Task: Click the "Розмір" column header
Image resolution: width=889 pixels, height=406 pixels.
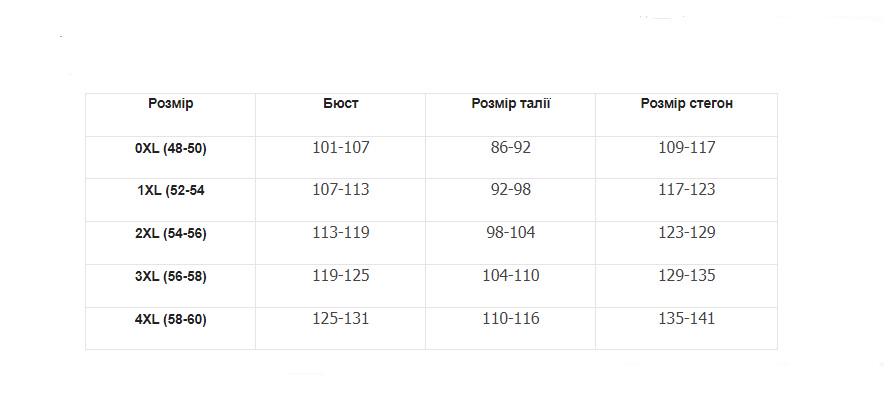Action: (x=170, y=104)
